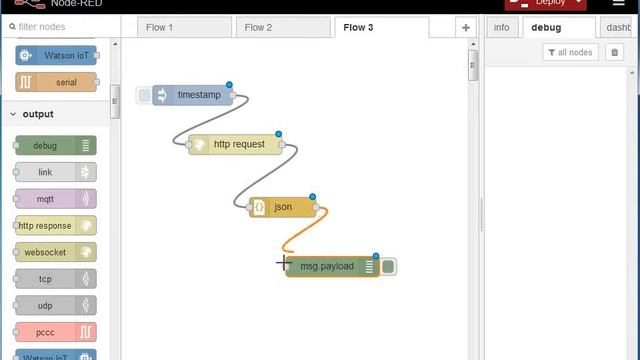The image size is (640, 360).
Task: Select the http response palette node
Action: click(x=56, y=225)
